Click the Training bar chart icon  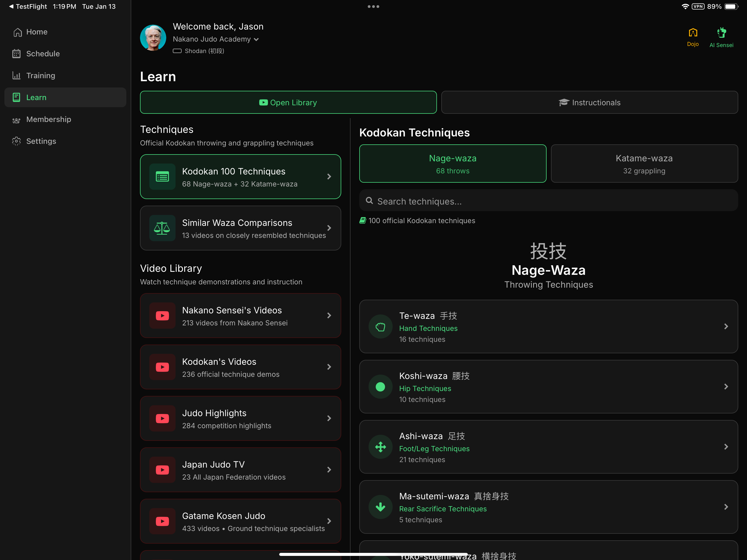[x=17, y=75]
